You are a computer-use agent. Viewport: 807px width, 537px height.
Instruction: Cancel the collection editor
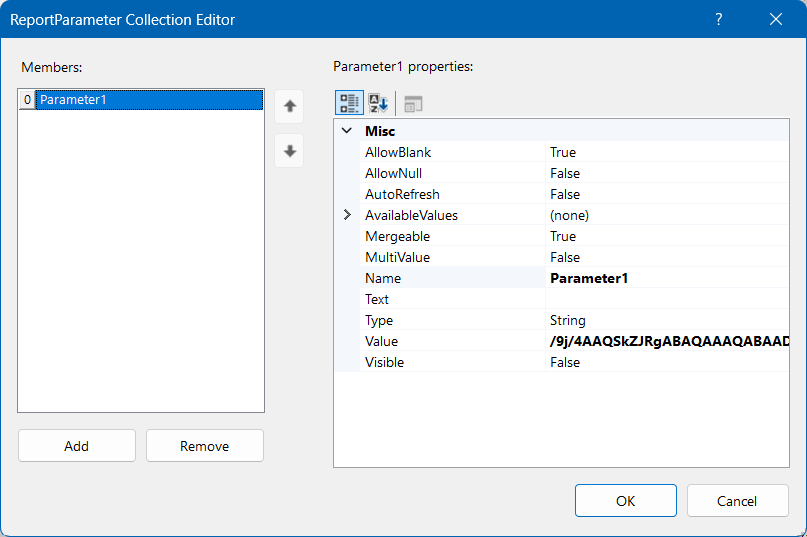[x=737, y=501]
